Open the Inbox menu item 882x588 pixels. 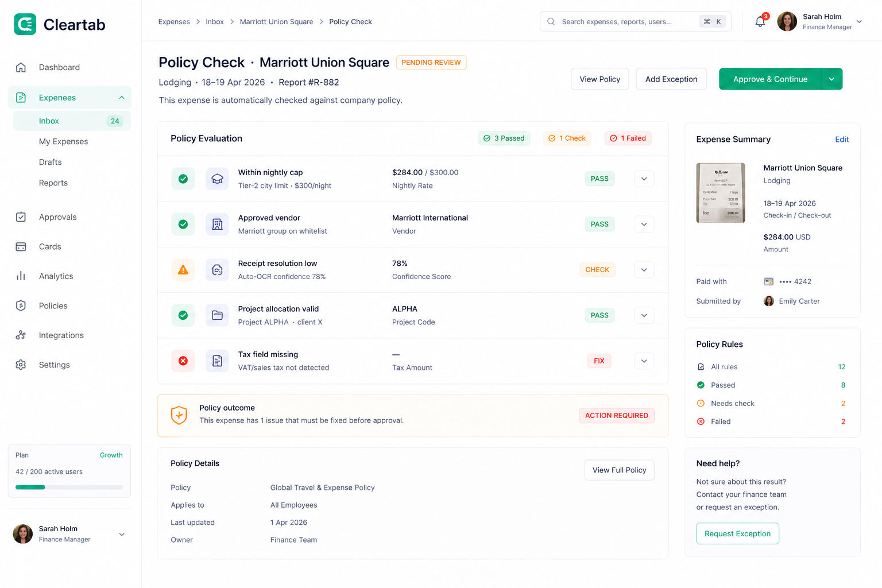tap(72, 121)
